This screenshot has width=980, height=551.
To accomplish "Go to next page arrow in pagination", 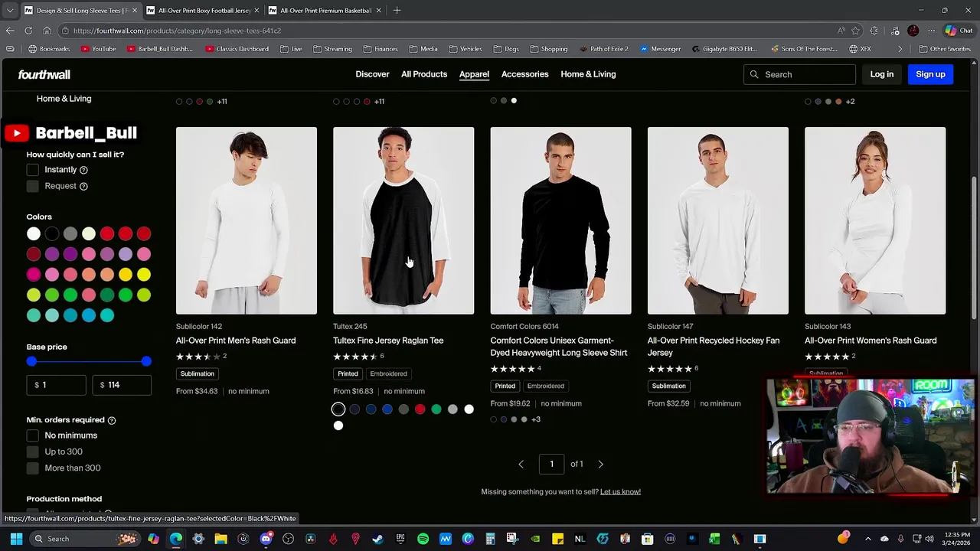I will click(x=601, y=464).
